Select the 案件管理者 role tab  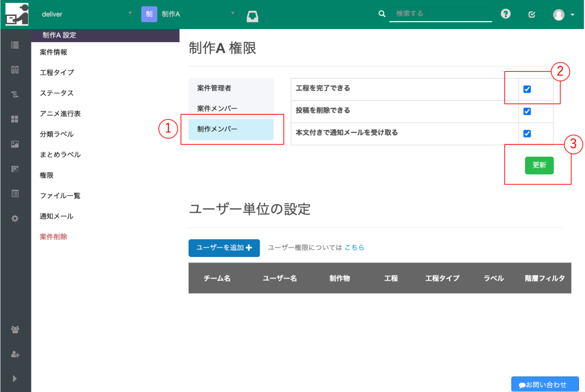coord(231,88)
